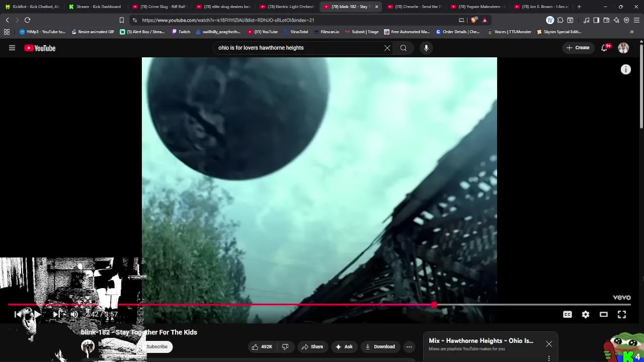644x362 pixels.
Task: Close the Mix - Hawthorne Heights playlist panel
Action: 549,344
